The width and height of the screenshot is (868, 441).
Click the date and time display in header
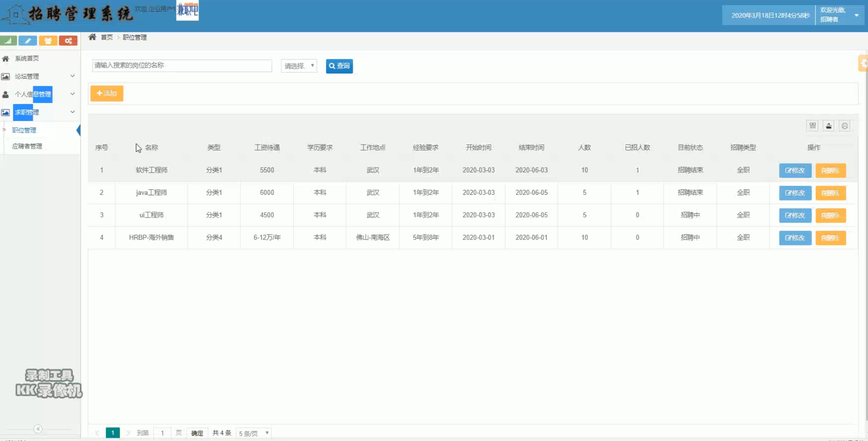pyautogui.click(x=771, y=15)
